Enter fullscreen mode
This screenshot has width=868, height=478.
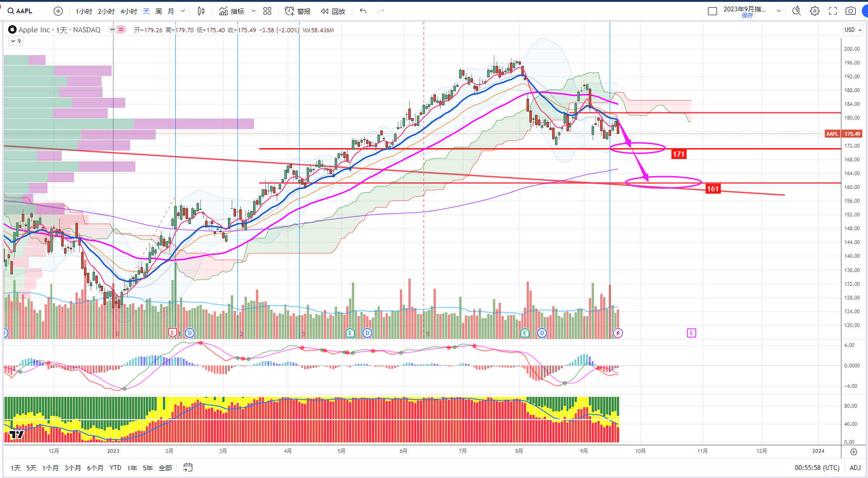click(x=833, y=11)
